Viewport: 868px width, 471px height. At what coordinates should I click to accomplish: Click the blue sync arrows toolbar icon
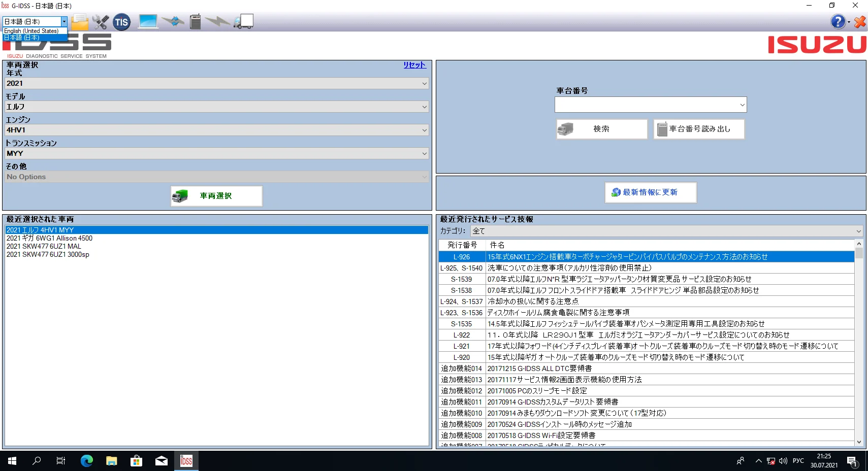tap(173, 21)
